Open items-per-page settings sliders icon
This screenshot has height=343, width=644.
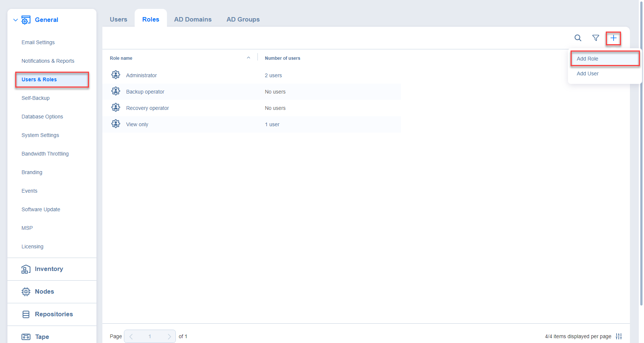click(x=619, y=336)
